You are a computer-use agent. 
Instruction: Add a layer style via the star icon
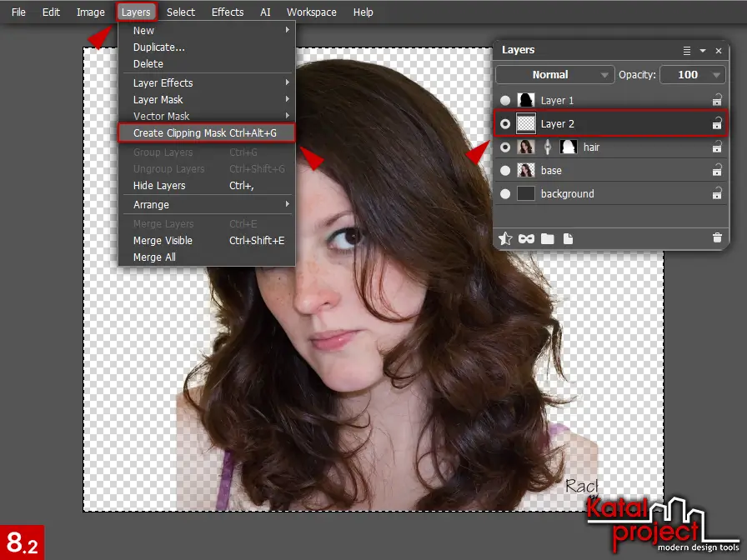coord(505,238)
